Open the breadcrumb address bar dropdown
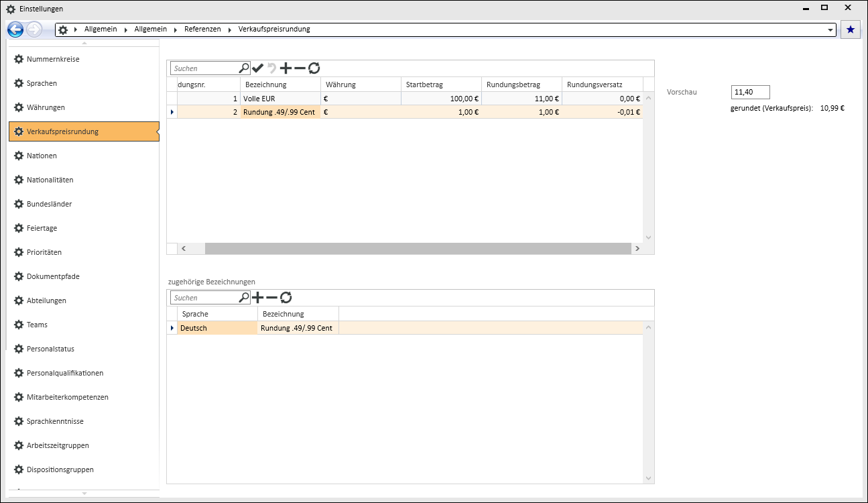 point(830,30)
